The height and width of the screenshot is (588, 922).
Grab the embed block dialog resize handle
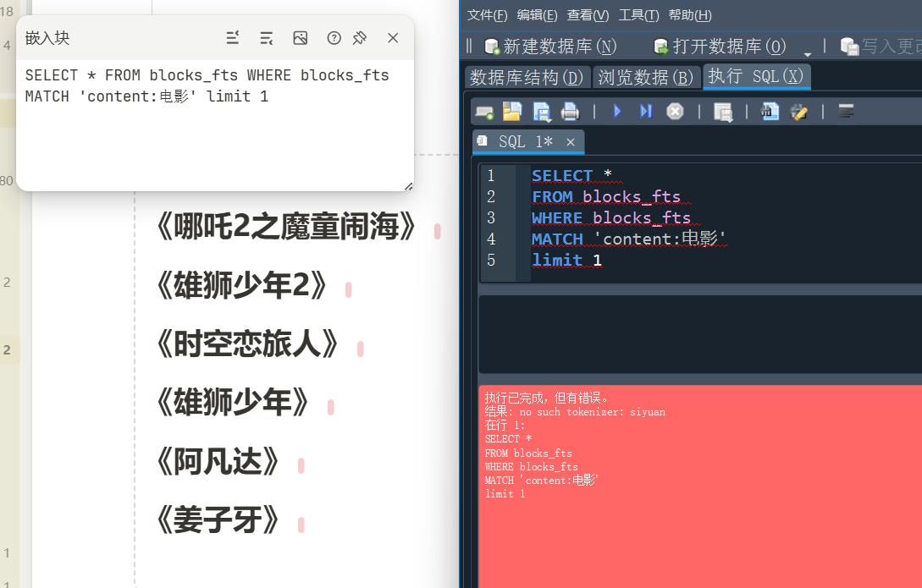coord(409,186)
